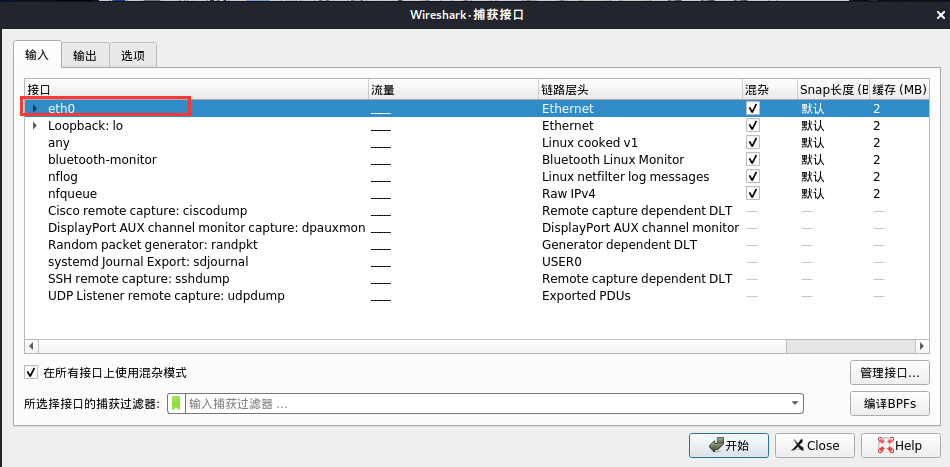Toggle promiscuous checkbox for eth0
950x467 pixels.
pyautogui.click(x=753, y=108)
